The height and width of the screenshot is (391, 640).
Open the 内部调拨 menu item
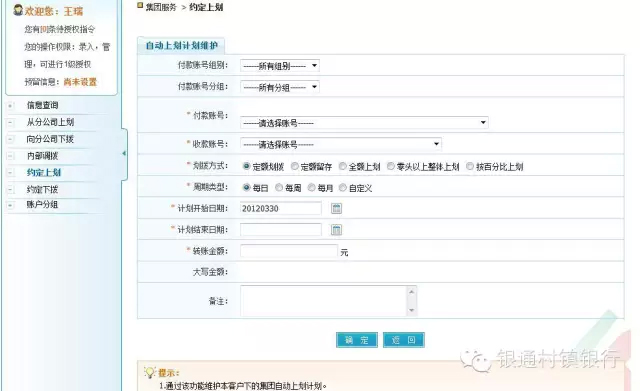coord(42,156)
